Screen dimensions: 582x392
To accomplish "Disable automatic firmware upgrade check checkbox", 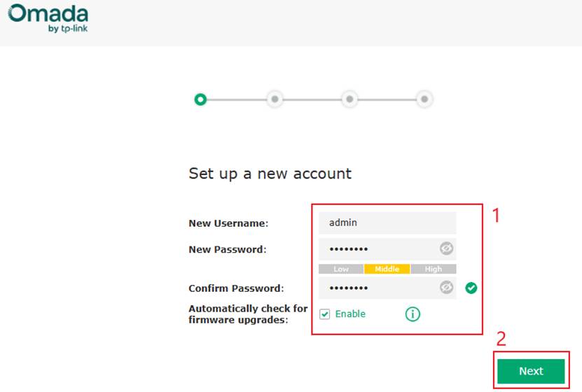I will point(324,314).
